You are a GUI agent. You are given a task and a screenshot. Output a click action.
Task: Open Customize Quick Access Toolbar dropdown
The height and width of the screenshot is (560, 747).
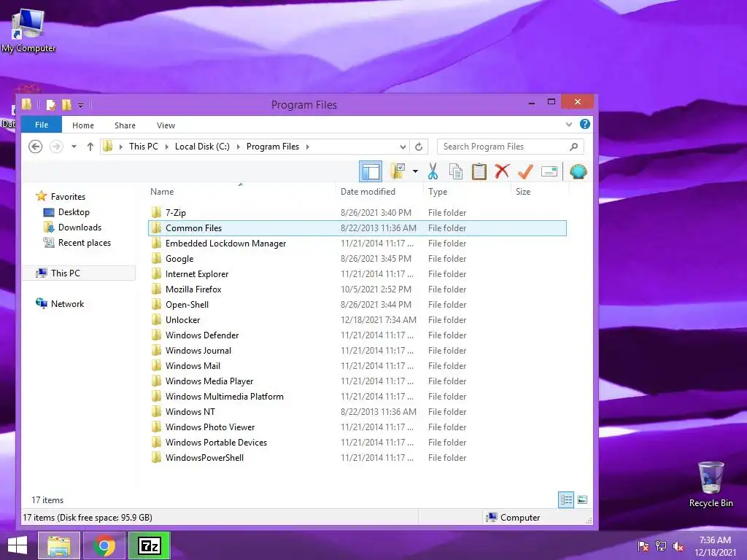pos(80,105)
